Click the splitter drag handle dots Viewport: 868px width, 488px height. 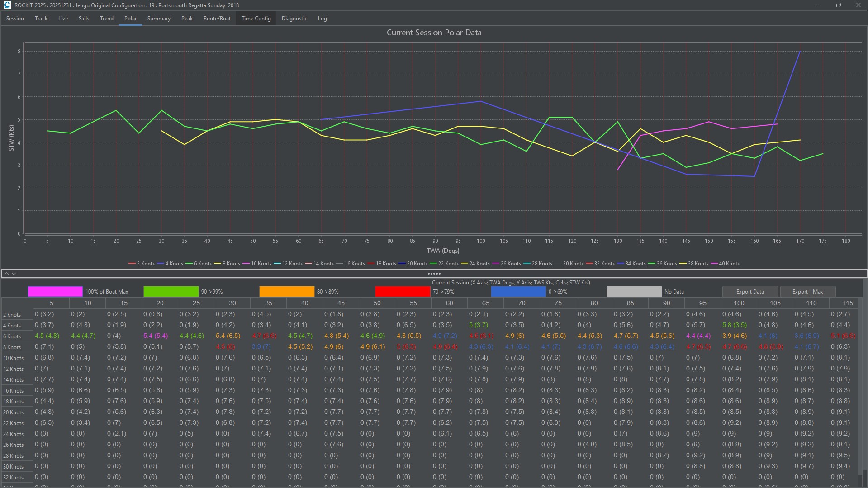(x=434, y=274)
